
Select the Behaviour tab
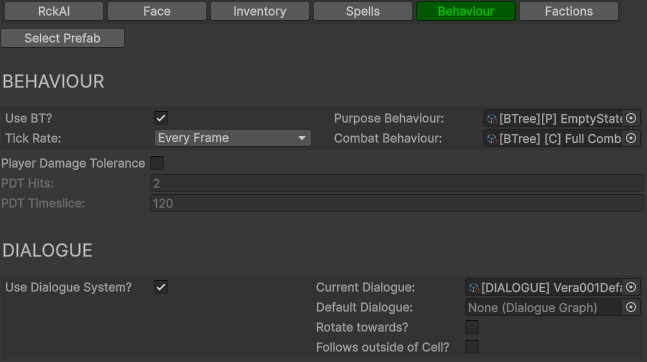(x=466, y=11)
